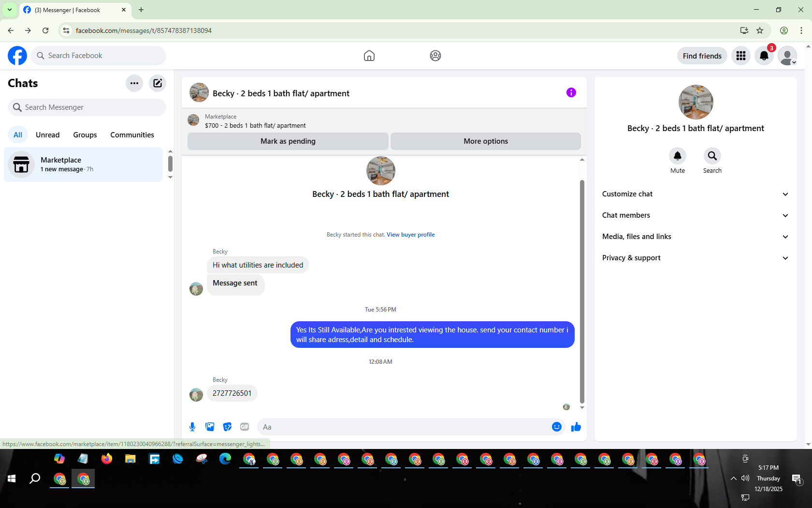This screenshot has width=812, height=508.
Task: Open the taskbar volume control
Action: (745, 478)
